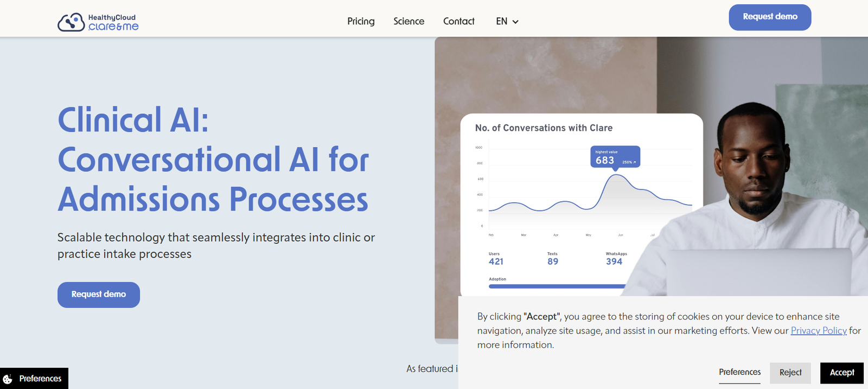The width and height of the screenshot is (868, 389).
Task: Click the 250% upward arrow badge
Action: [x=629, y=162]
